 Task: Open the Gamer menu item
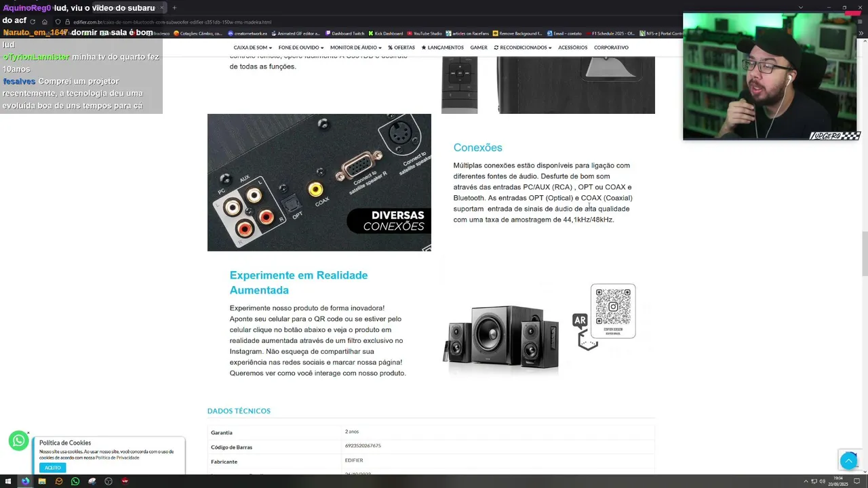(x=479, y=47)
